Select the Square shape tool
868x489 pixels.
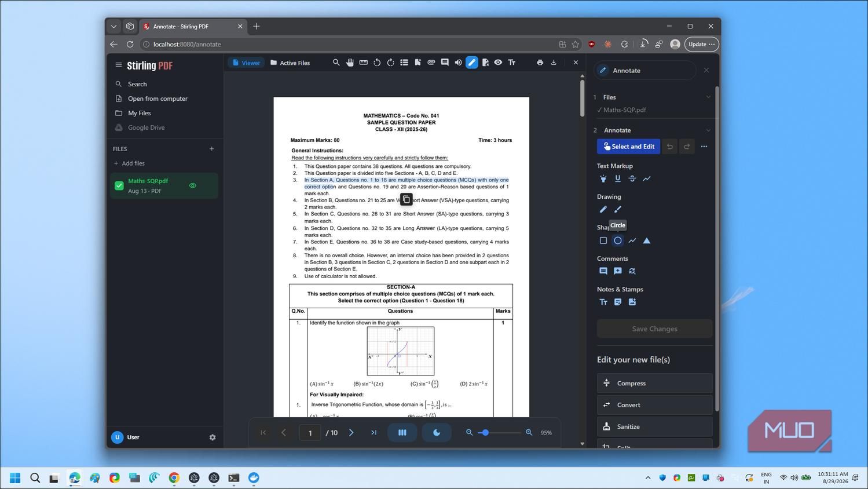tap(603, 240)
